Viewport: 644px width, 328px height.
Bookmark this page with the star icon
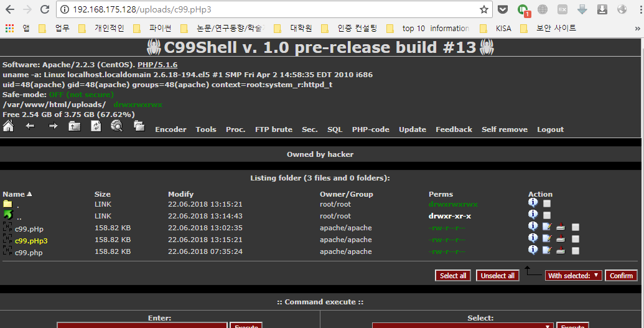coord(484,9)
